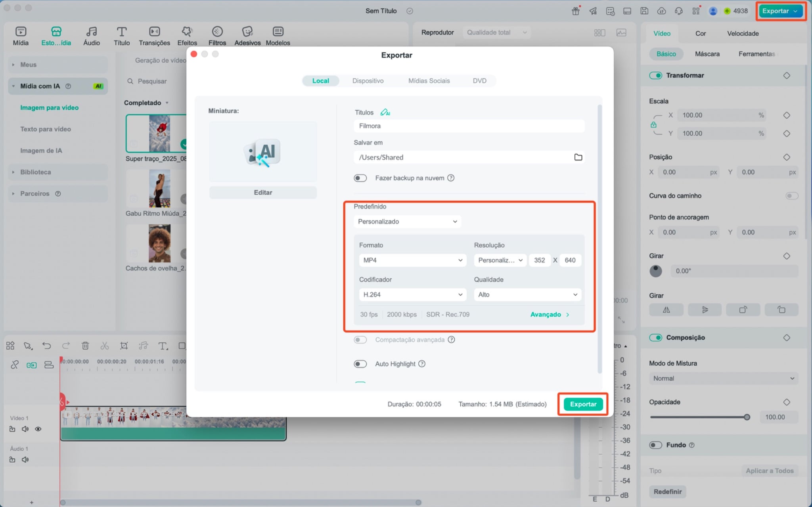812x507 pixels.
Task: Click the help icon next to Fazer backup na nuvem
Action: coord(451,178)
